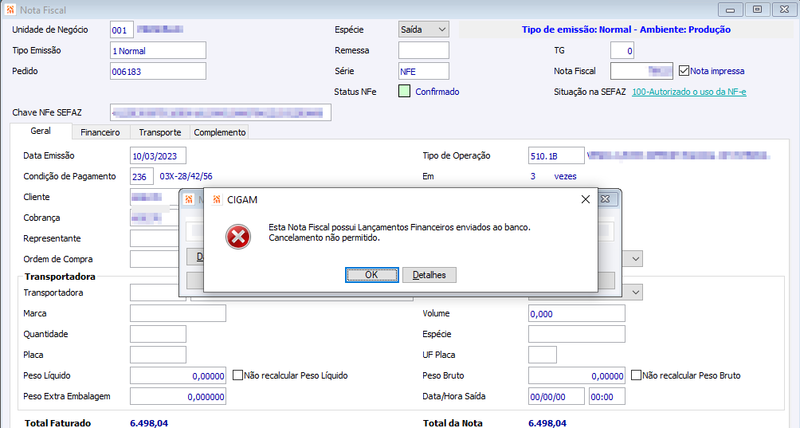Viewport: 800px width, 428px height.
Task: Click the Status NFe green indicator box
Action: click(404, 91)
